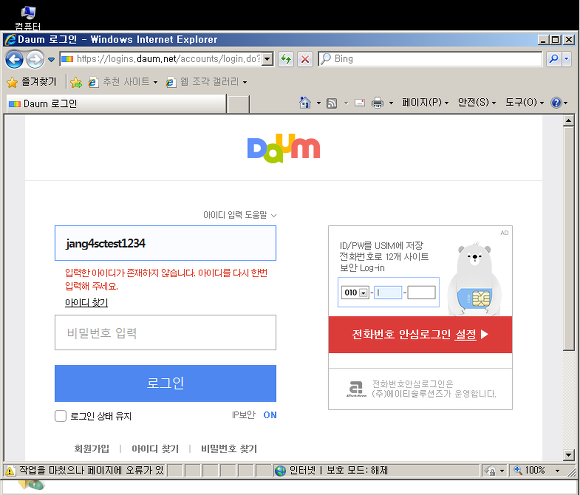This screenshot has width=580, height=495.
Task: Click the zoom magnifier icon in status bar
Action: [x=518, y=470]
